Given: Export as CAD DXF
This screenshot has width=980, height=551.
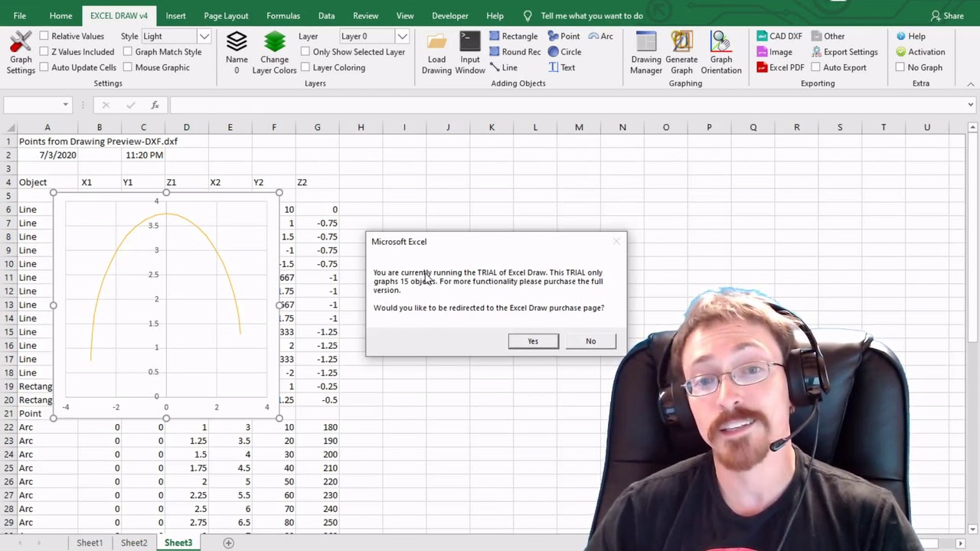Looking at the screenshot, I should [779, 36].
